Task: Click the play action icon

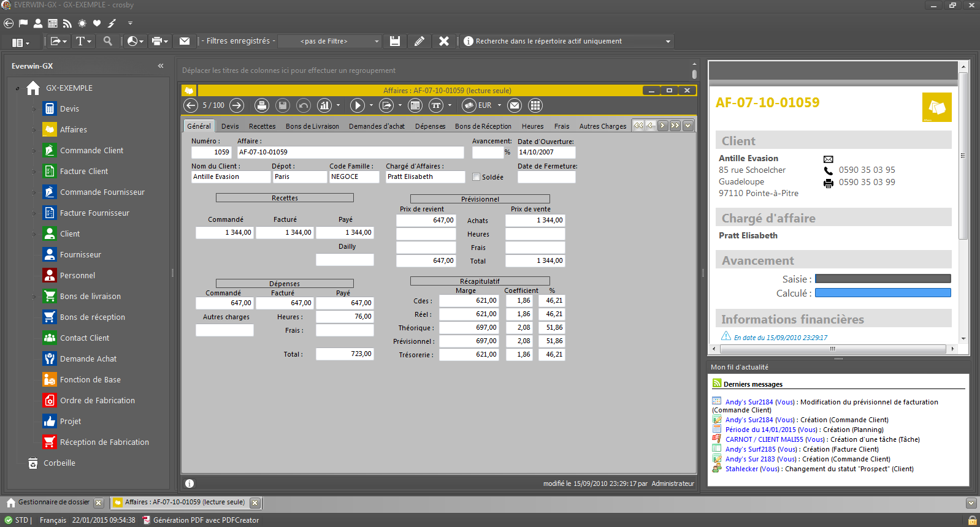Action: click(358, 105)
